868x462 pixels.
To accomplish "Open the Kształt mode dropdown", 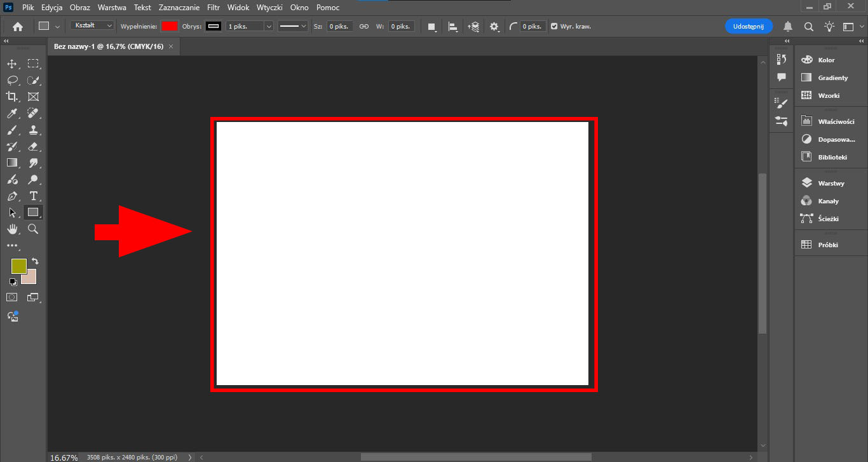I will pyautogui.click(x=92, y=25).
